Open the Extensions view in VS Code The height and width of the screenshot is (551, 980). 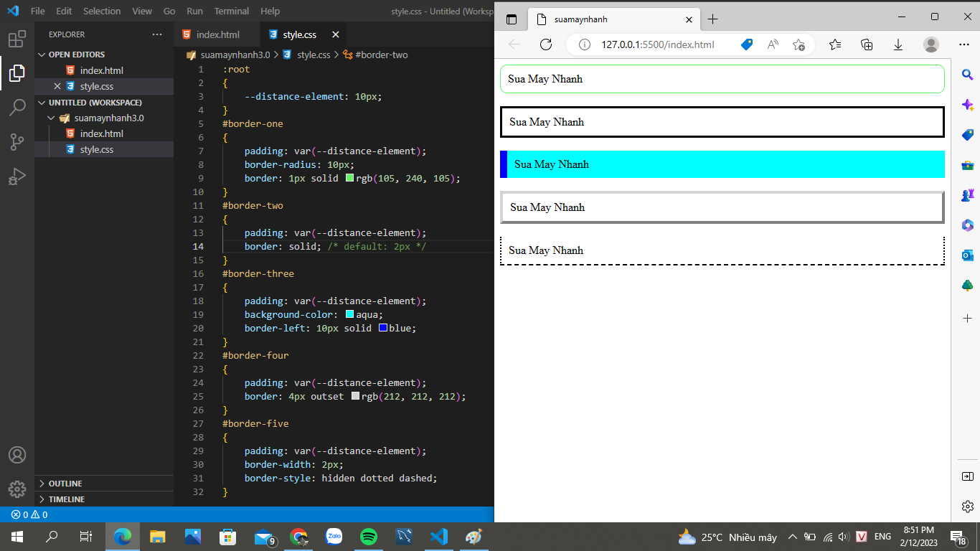pyautogui.click(x=17, y=39)
